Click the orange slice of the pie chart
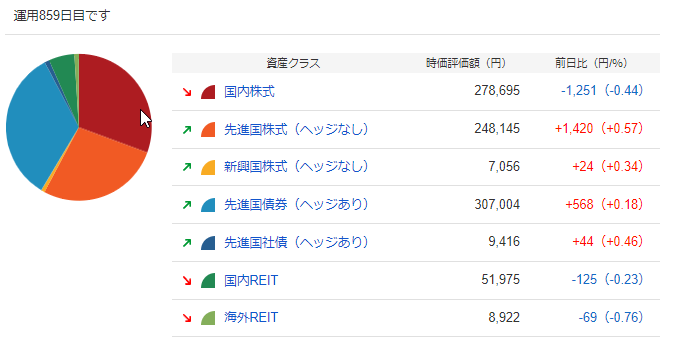This screenshot has width=679, height=362. pos(97,171)
